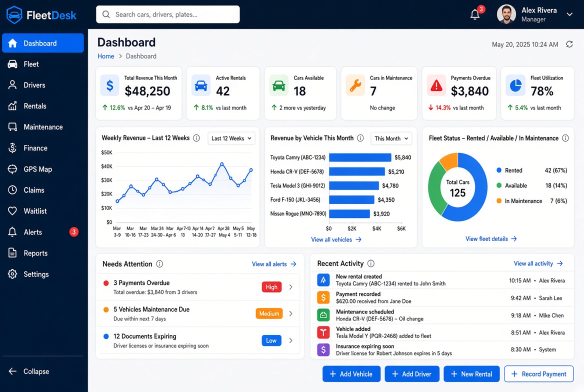
Task: Open Drivers in the sidebar
Action: coord(43,85)
